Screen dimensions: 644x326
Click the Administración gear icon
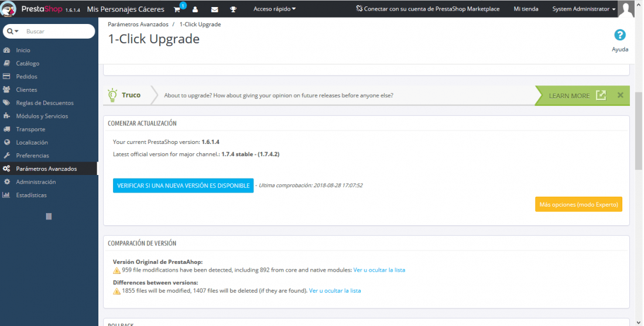[6, 181]
